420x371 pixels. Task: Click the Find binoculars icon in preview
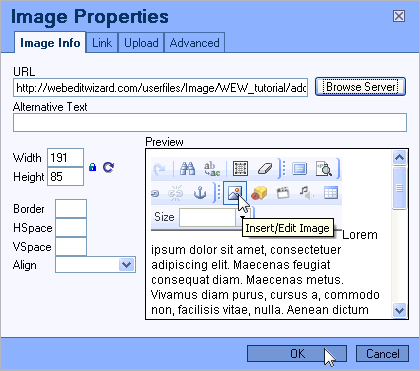click(x=187, y=168)
